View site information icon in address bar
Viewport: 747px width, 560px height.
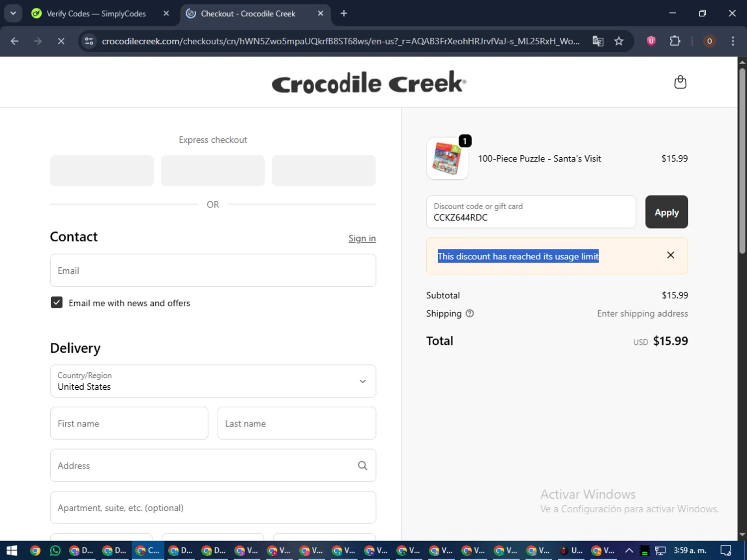click(x=89, y=41)
